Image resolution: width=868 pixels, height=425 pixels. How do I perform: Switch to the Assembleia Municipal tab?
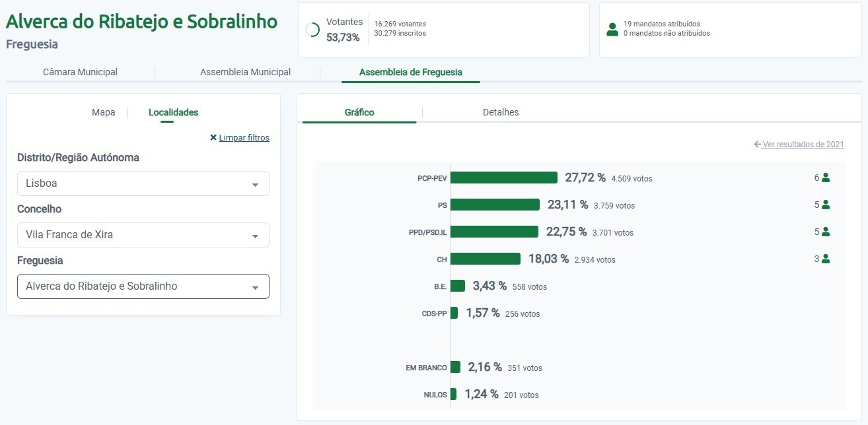click(245, 71)
